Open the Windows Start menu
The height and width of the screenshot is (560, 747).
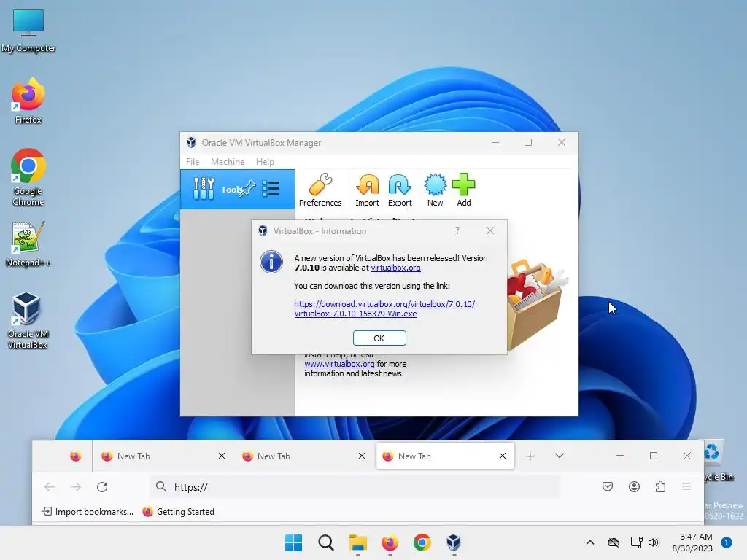tap(293, 542)
